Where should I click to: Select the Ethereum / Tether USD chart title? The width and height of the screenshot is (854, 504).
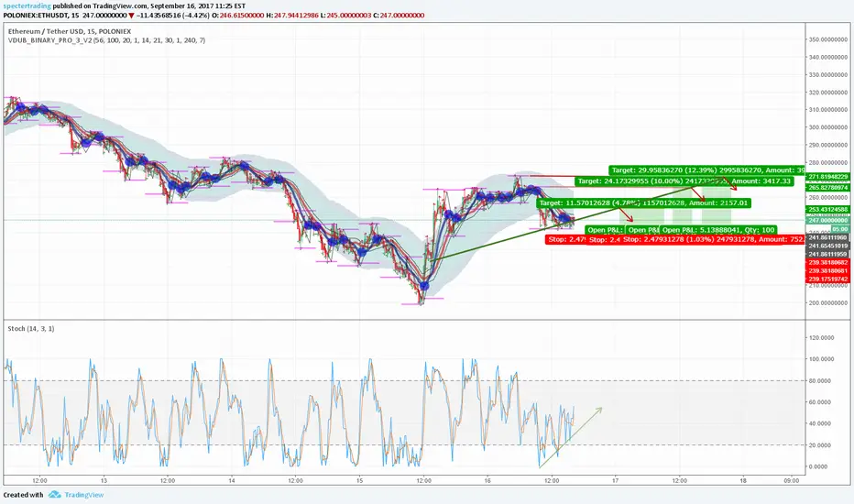(69, 31)
